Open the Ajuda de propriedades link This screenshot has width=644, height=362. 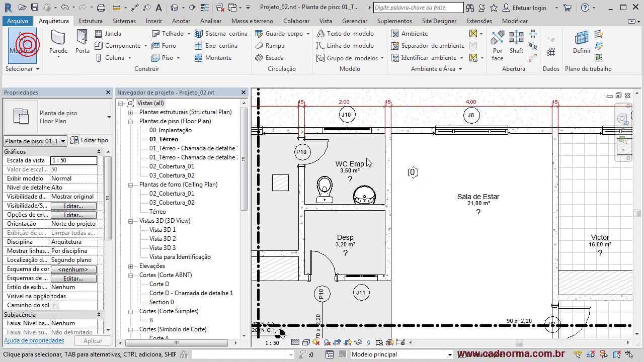(34, 340)
